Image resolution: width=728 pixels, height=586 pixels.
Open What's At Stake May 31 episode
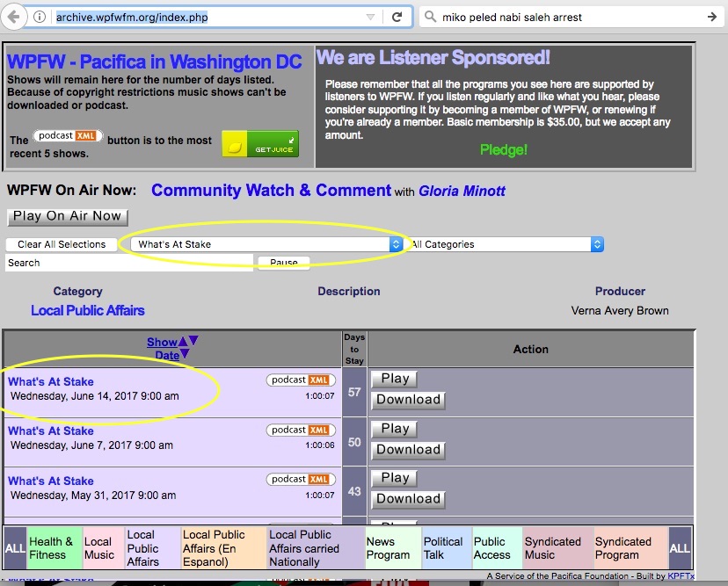coord(51,481)
